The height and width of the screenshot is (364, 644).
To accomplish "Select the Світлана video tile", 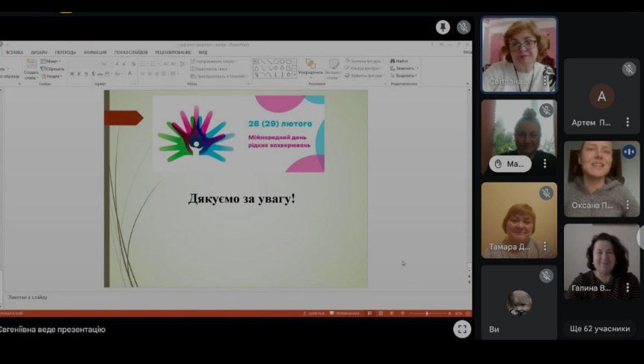I will click(x=519, y=55).
